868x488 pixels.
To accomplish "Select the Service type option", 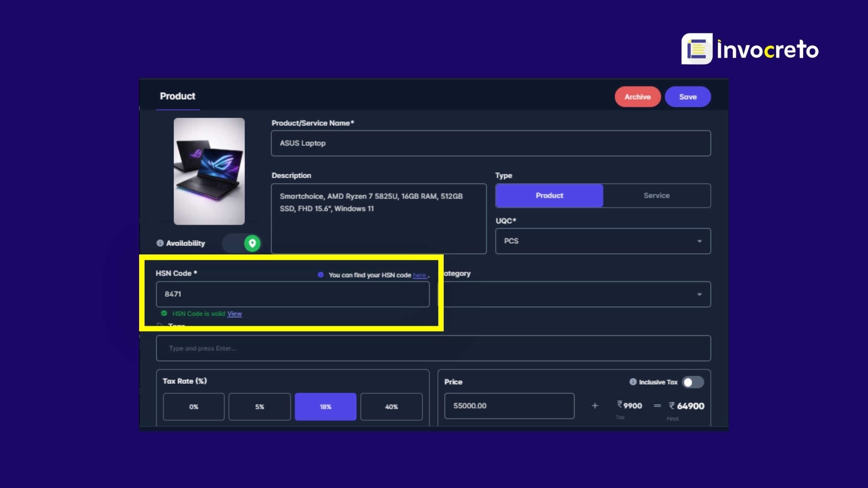I will click(656, 196).
